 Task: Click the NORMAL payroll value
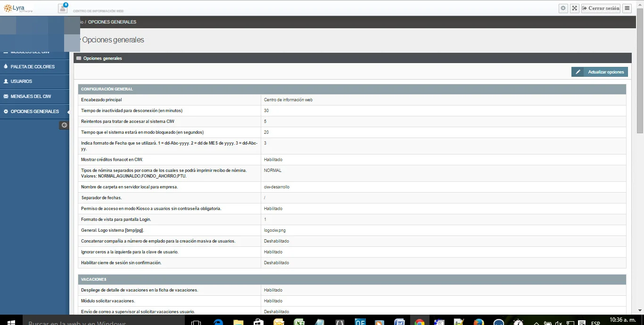pos(272,171)
